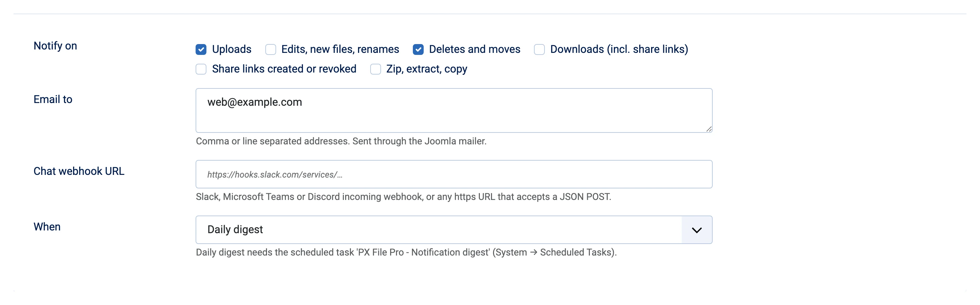Viewport: 980px width, 305px height.
Task: Focus the Chat webhook URL field
Action: click(x=454, y=175)
